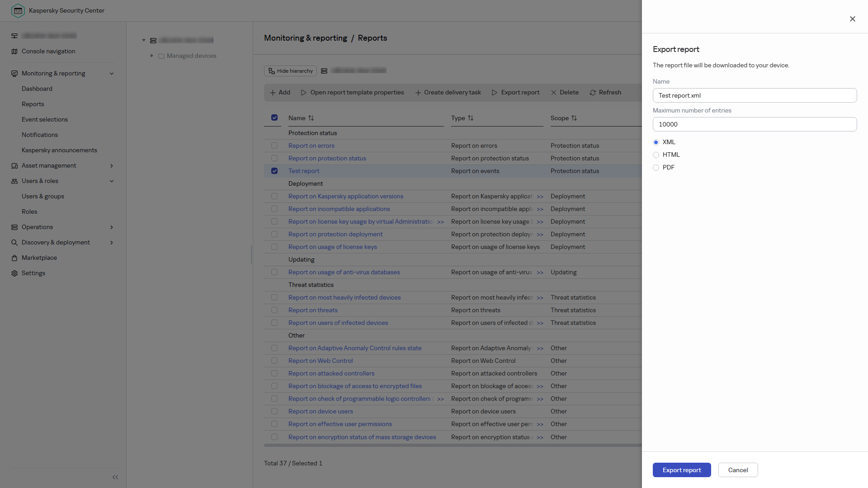The width and height of the screenshot is (868, 488).
Task: Sort reports by Scope column arrows
Action: (574, 118)
